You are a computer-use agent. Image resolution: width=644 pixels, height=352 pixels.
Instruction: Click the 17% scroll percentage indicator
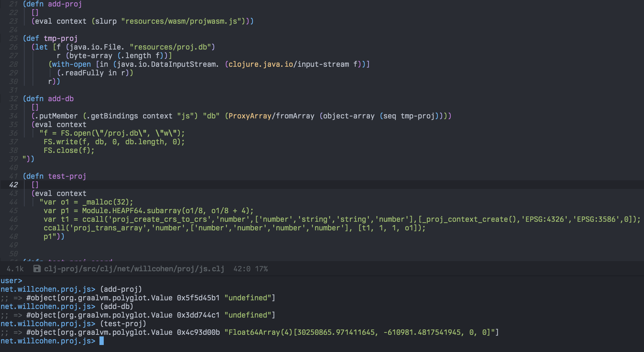pos(261,269)
